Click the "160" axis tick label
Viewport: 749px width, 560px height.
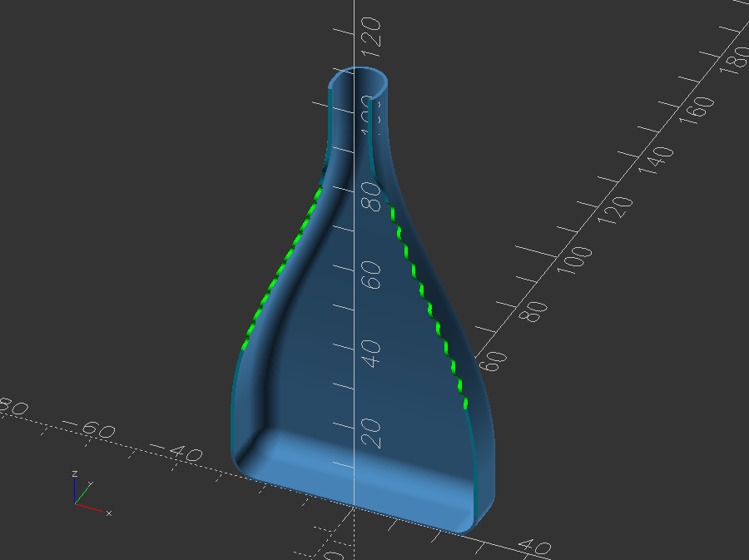click(697, 110)
